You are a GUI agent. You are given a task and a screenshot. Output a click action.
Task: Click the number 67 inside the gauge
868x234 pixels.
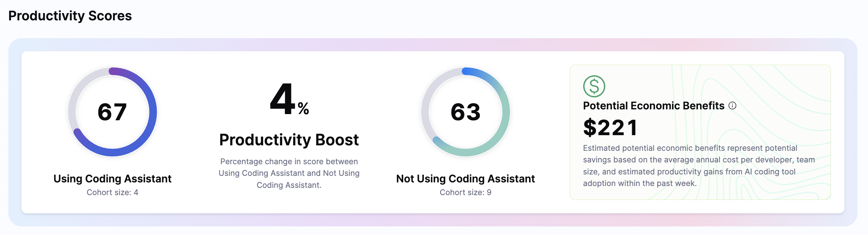112,112
